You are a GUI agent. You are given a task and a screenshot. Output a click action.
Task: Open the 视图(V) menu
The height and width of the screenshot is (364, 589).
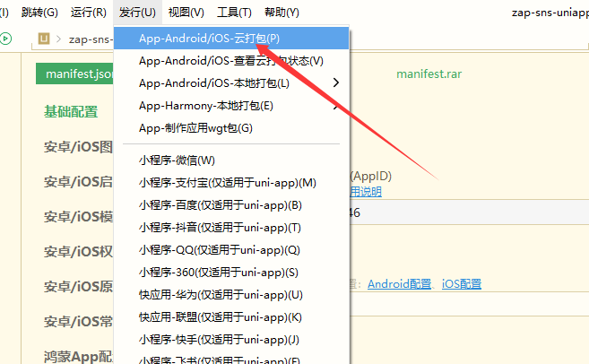186,13
